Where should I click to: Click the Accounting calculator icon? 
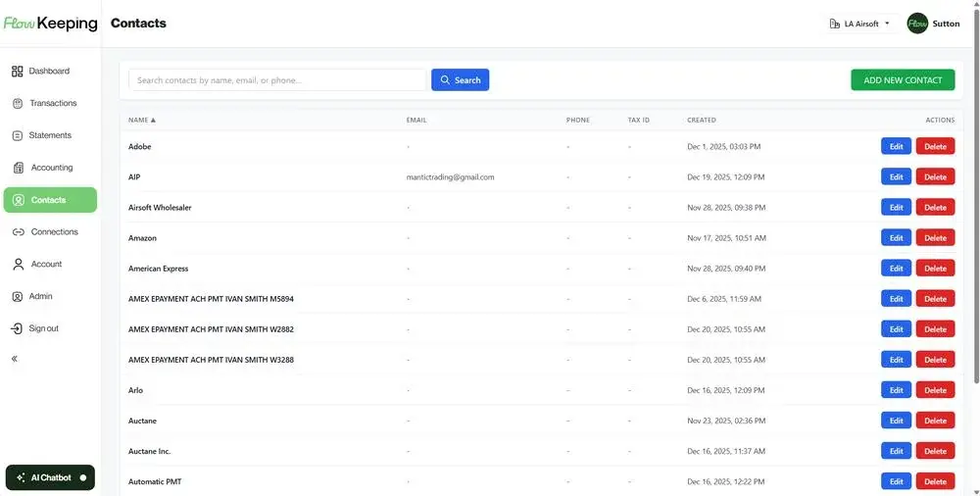pos(18,168)
